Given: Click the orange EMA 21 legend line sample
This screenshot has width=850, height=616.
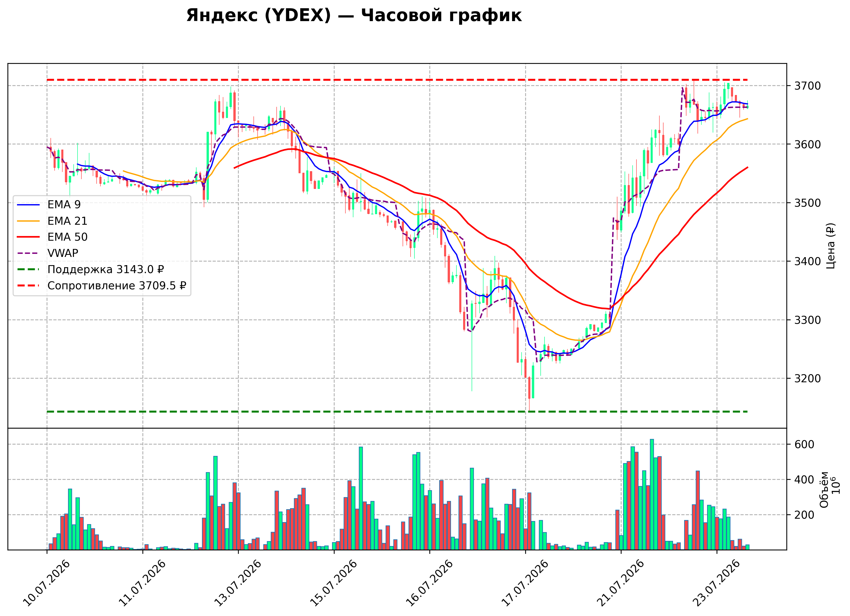Looking at the screenshot, I should click(28, 221).
